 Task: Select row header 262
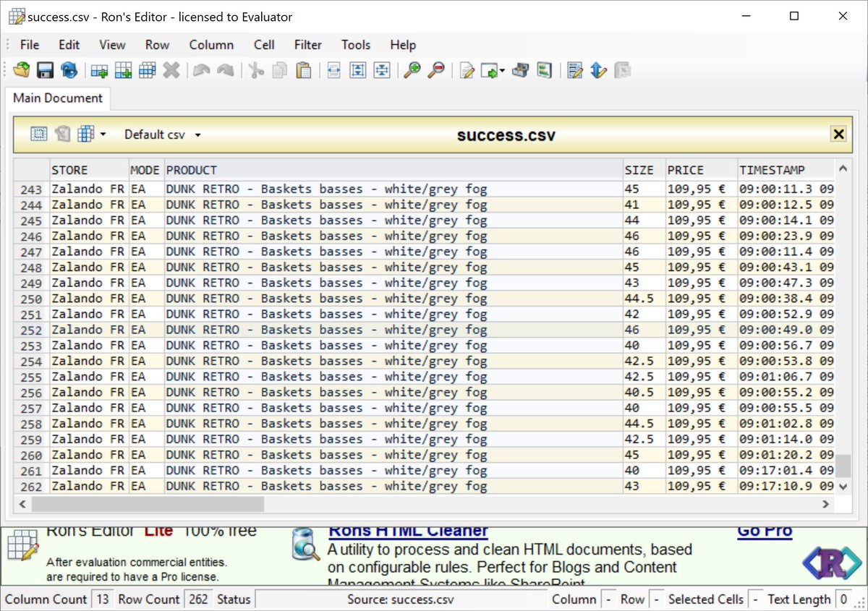pyautogui.click(x=32, y=487)
